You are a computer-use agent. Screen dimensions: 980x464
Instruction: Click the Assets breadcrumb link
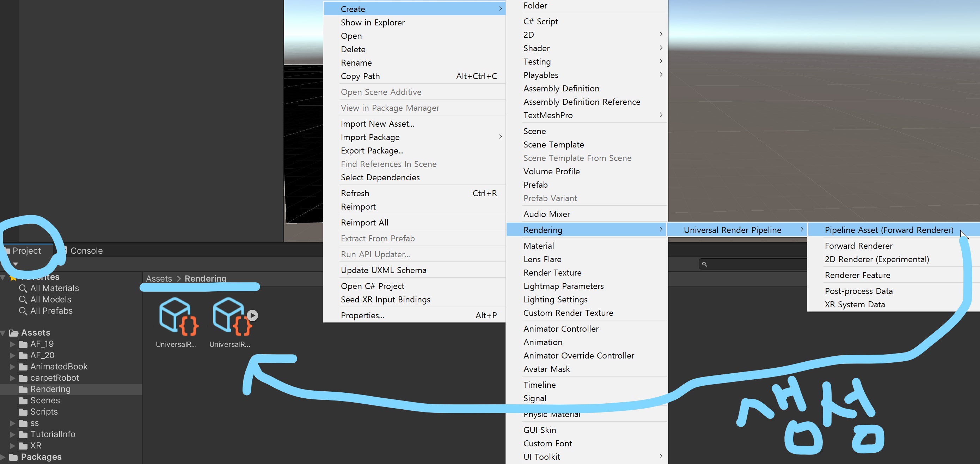click(x=159, y=278)
